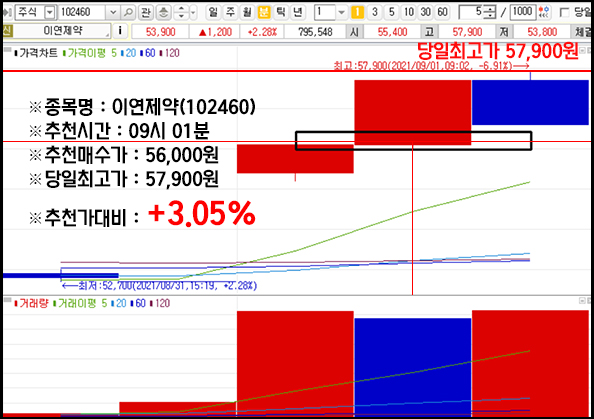Click the 시 open price label icon
The image size is (594, 419).
tap(354, 31)
